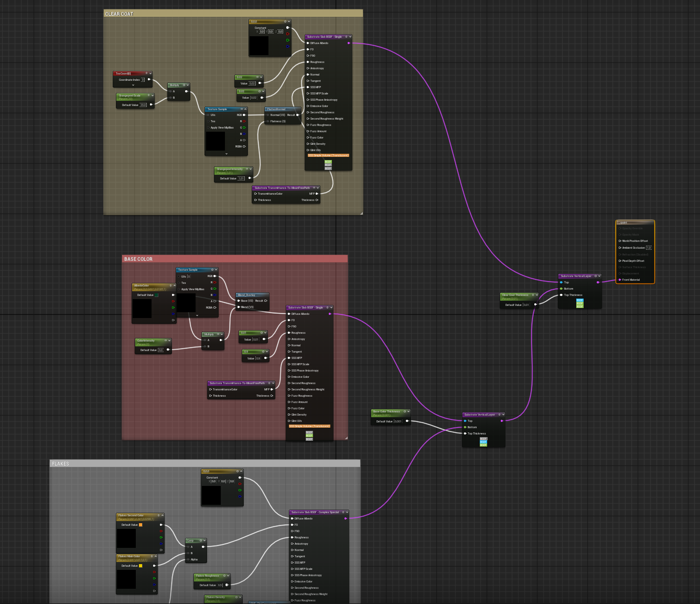
Task: Click Bottom pin of Vertical Layer feeding paint node
Action: pos(561,289)
